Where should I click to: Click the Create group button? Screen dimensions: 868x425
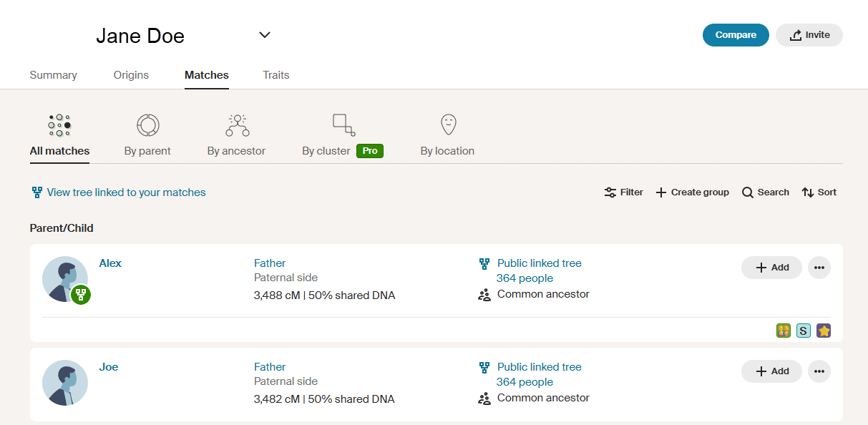[692, 192]
